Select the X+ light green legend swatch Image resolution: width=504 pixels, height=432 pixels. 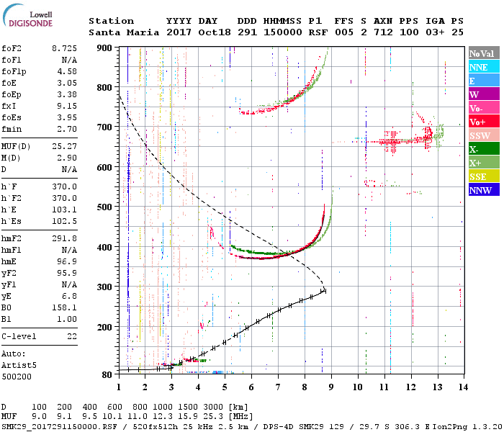(484, 162)
